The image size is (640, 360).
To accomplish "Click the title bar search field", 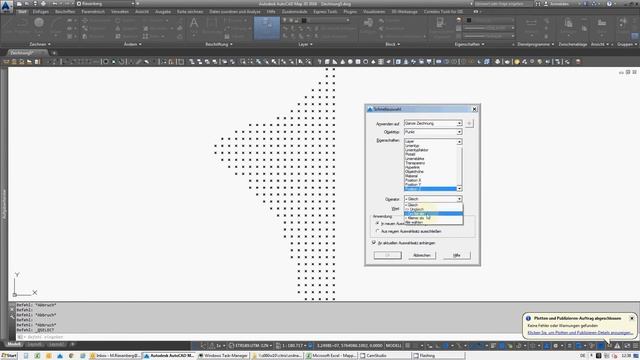I will (503, 4).
